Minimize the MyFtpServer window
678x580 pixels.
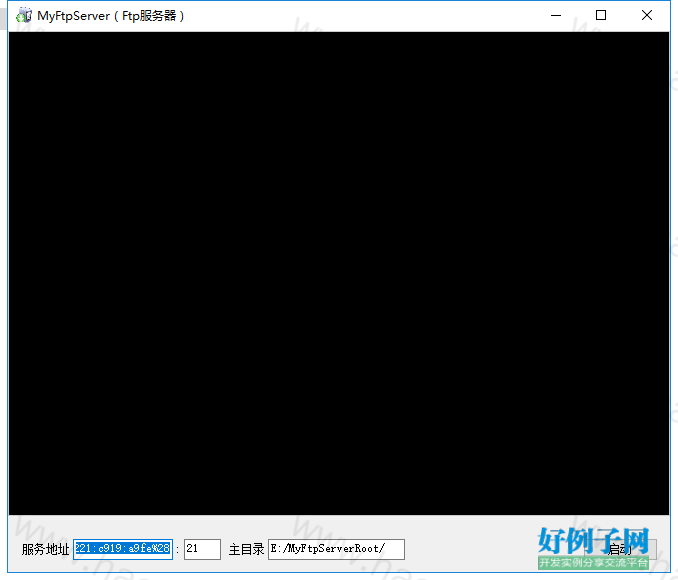(556, 16)
